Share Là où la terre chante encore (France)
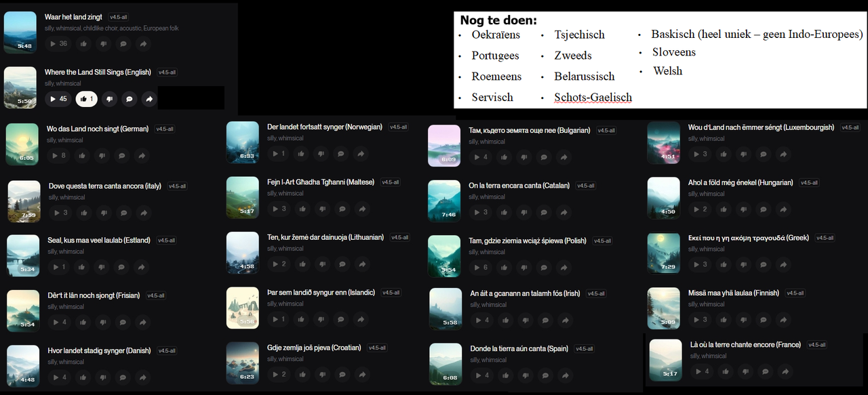The width and height of the screenshot is (868, 395). (x=785, y=371)
